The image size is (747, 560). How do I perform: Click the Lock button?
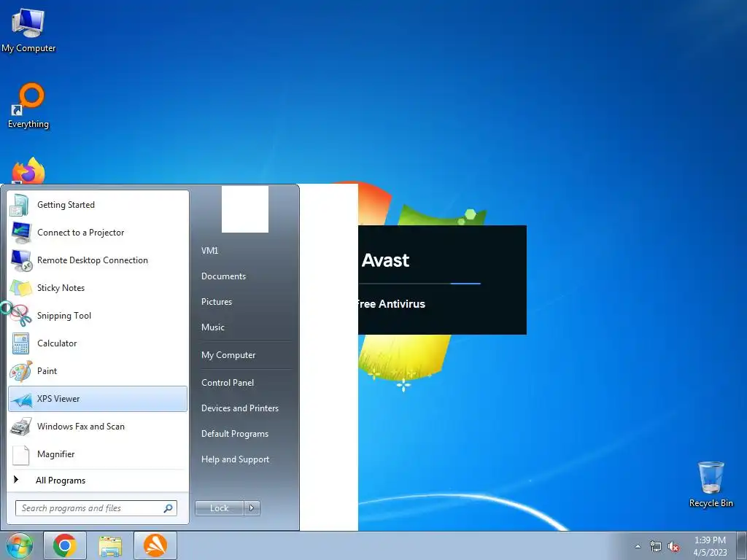(x=219, y=508)
